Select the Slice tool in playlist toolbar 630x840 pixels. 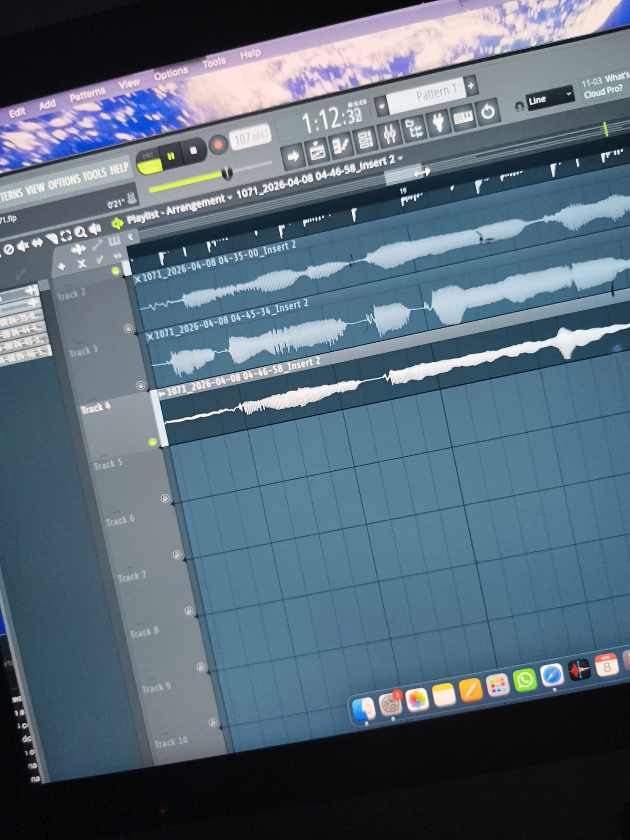click(x=52, y=239)
